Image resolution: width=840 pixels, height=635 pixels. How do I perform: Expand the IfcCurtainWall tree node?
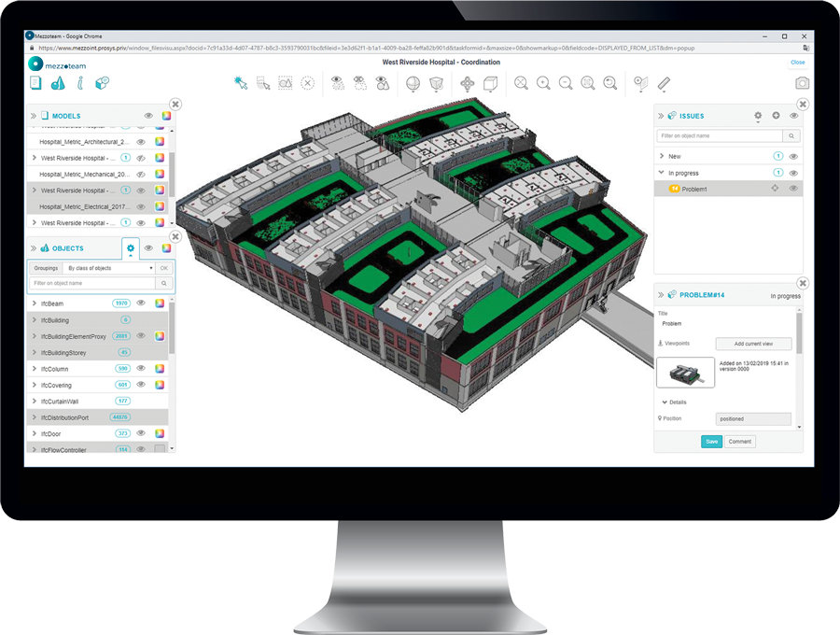35,401
